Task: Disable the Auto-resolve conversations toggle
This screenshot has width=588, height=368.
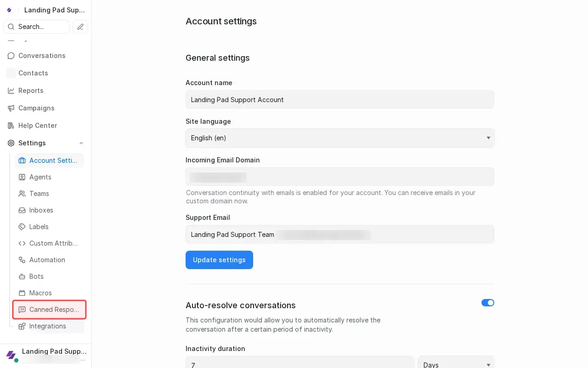Action: (x=488, y=303)
